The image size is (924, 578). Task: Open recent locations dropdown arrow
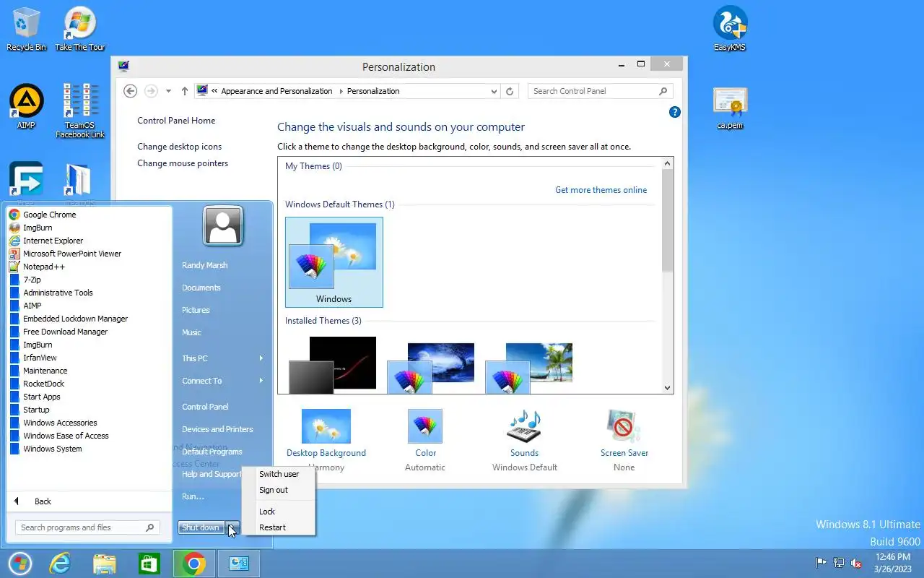click(168, 91)
